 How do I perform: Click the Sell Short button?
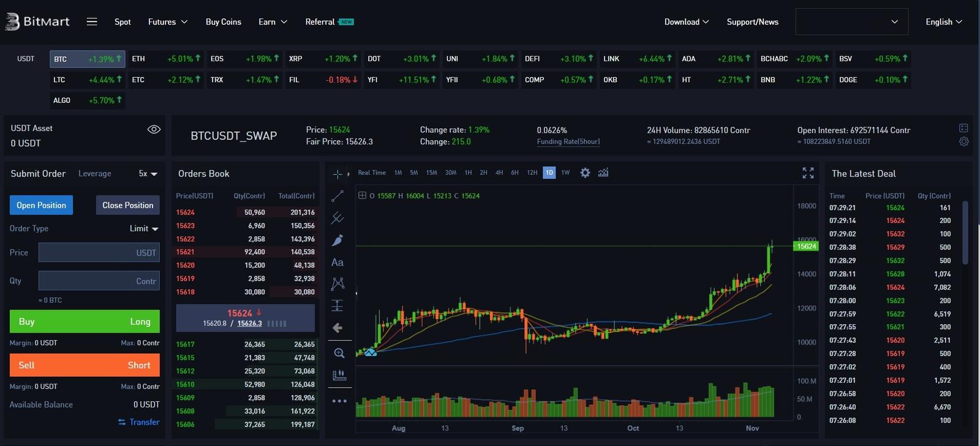[x=85, y=365]
